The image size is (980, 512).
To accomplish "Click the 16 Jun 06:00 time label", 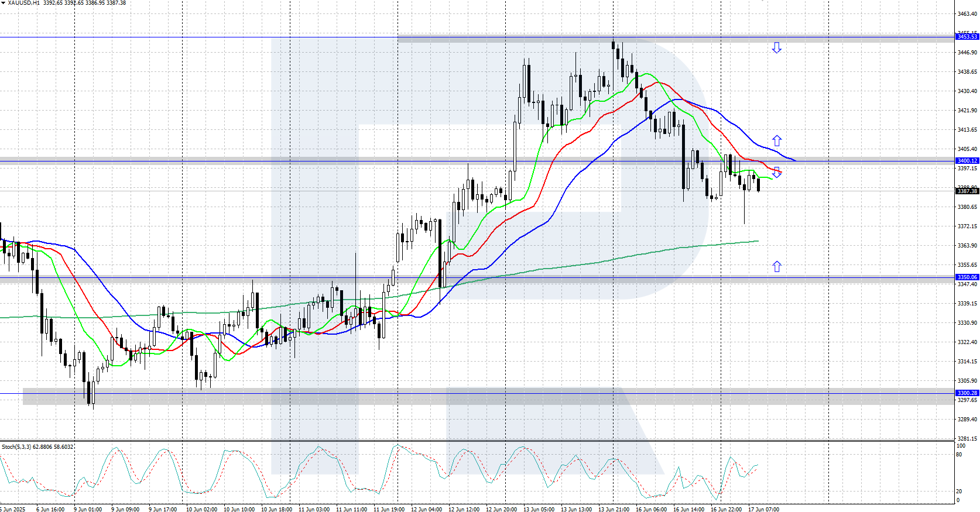I will (x=651, y=509).
